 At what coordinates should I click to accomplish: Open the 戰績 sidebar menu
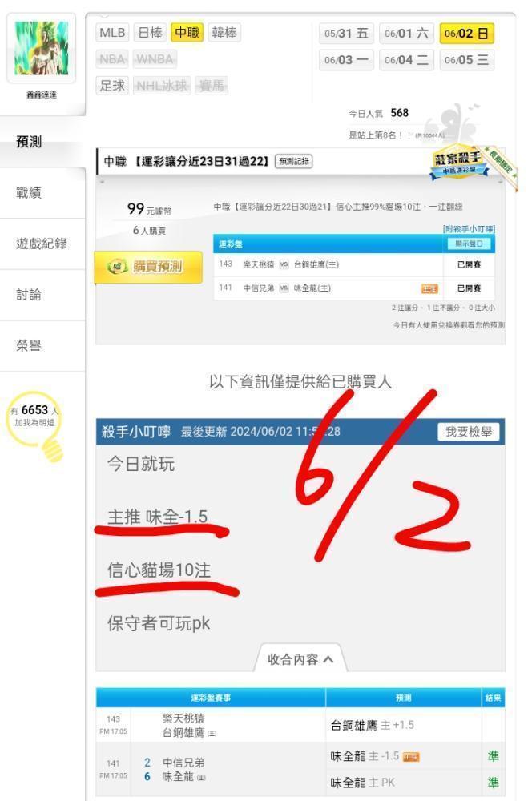click(x=29, y=192)
